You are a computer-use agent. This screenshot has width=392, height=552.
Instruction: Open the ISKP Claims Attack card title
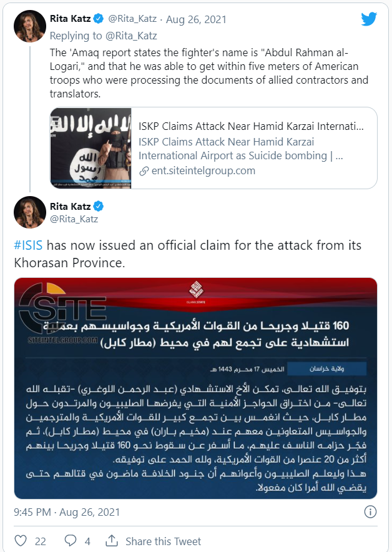pos(251,128)
